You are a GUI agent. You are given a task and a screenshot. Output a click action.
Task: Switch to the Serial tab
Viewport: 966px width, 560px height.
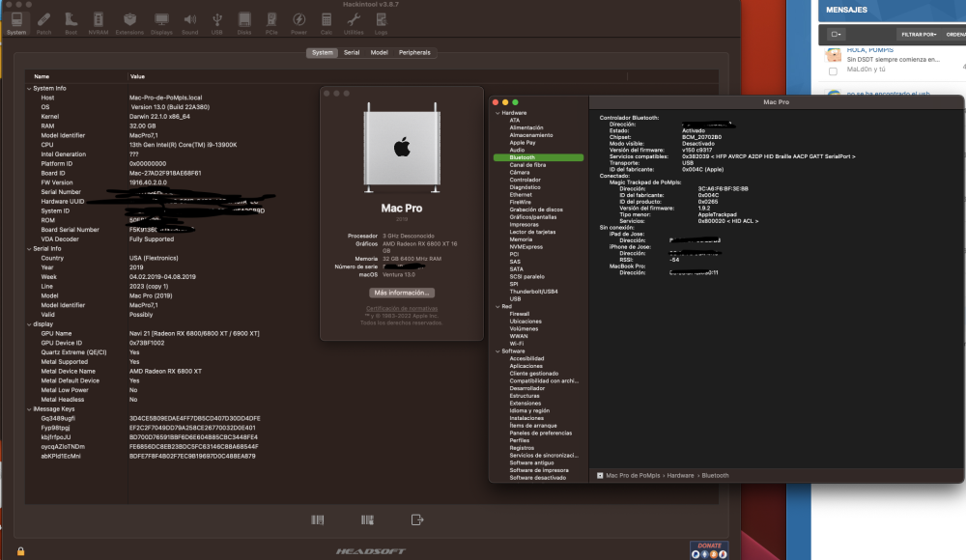tap(352, 52)
